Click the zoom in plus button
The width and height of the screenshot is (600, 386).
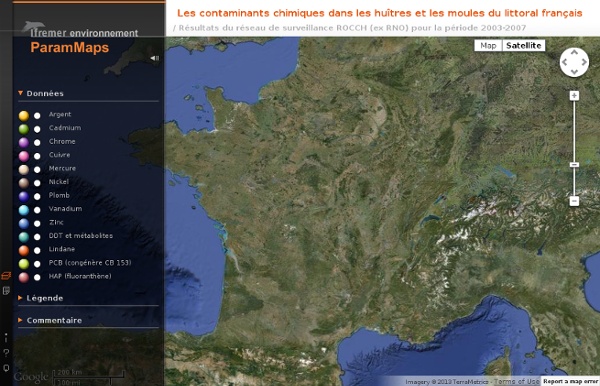pyautogui.click(x=574, y=96)
